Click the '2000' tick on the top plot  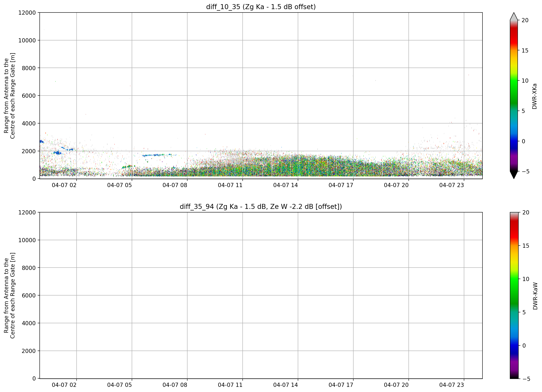point(29,151)
